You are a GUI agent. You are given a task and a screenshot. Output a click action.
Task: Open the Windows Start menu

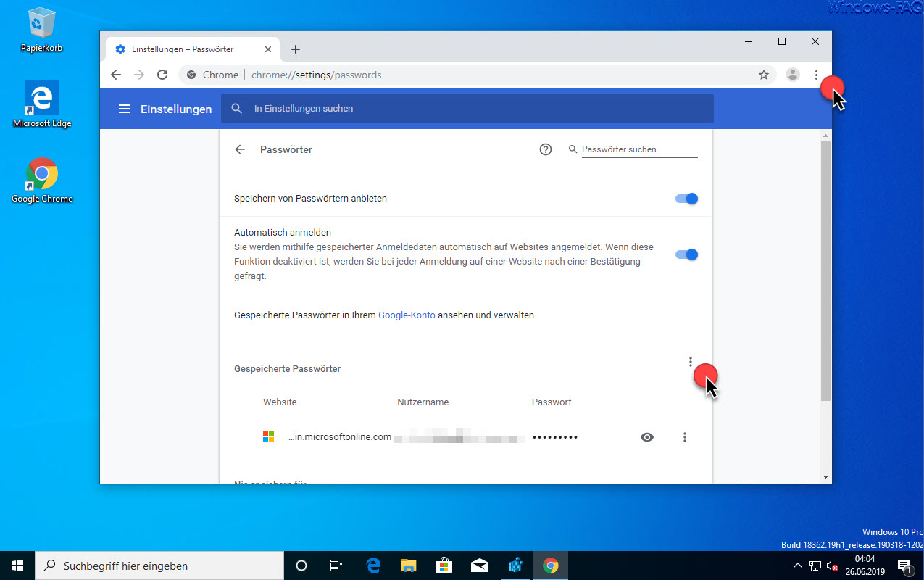(17, 565)
